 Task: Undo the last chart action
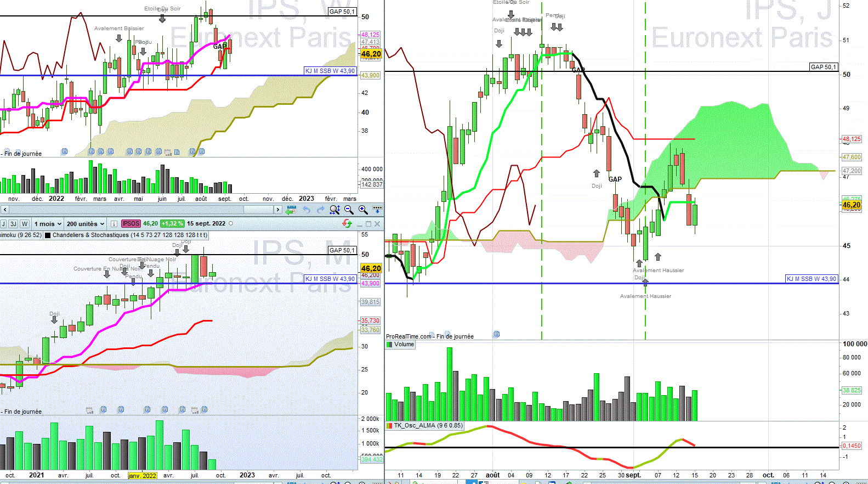307,210
